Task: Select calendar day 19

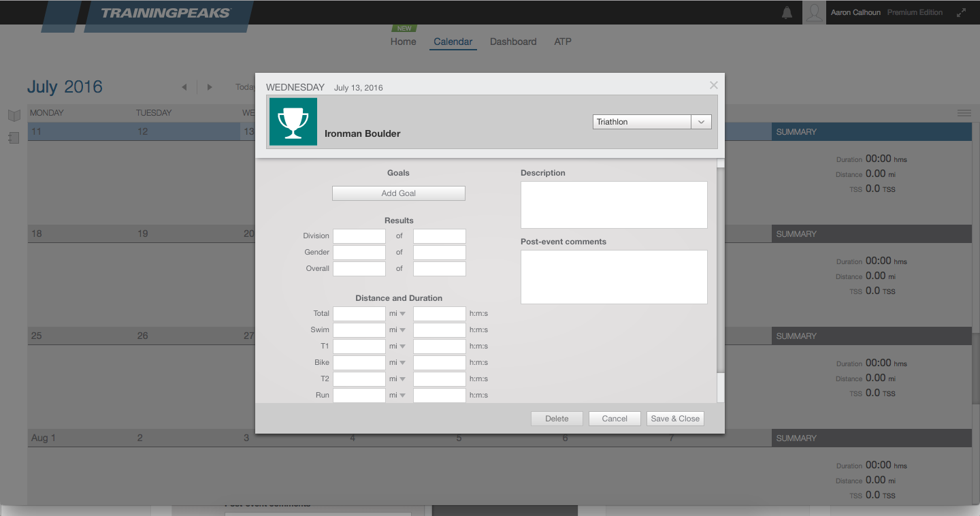Action: (142, 234)
